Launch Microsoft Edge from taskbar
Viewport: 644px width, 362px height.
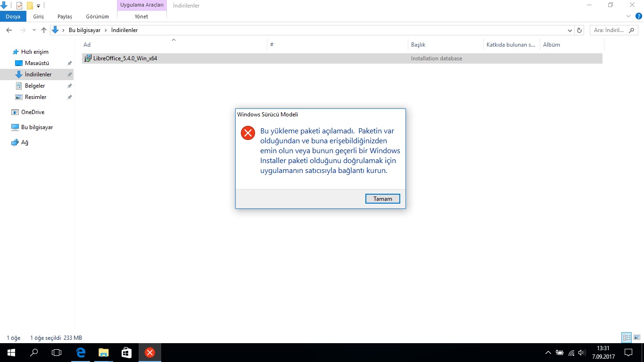(x=81, y=353)
